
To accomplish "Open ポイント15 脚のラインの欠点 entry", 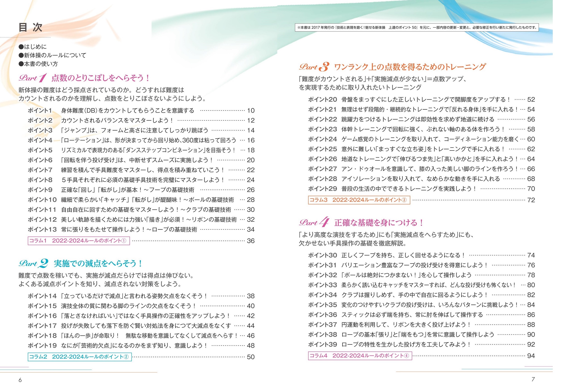I will tap(141, 306).
